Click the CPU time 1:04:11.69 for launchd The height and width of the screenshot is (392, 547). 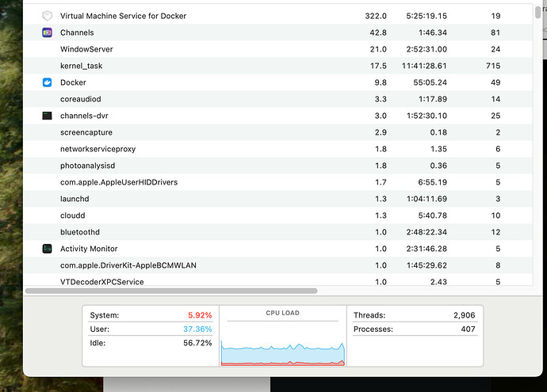coord(427,199)
